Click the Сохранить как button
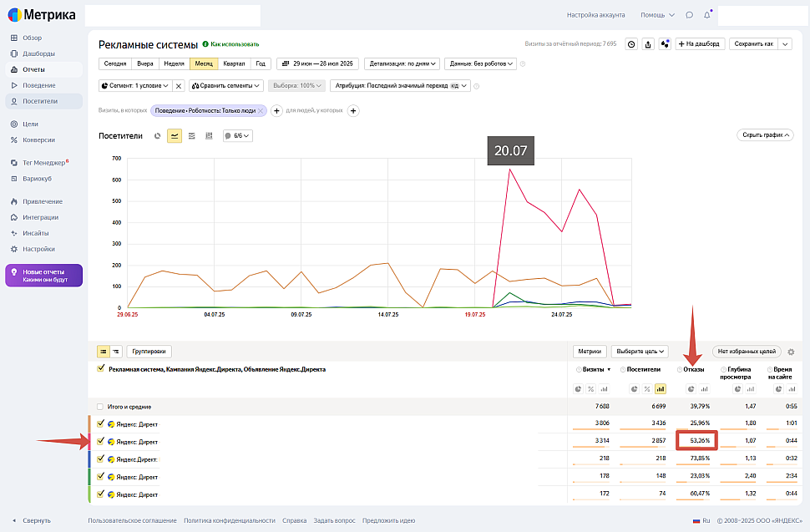Screen dimensions: 810x532 pyautogui.click(x=754, y=44)
